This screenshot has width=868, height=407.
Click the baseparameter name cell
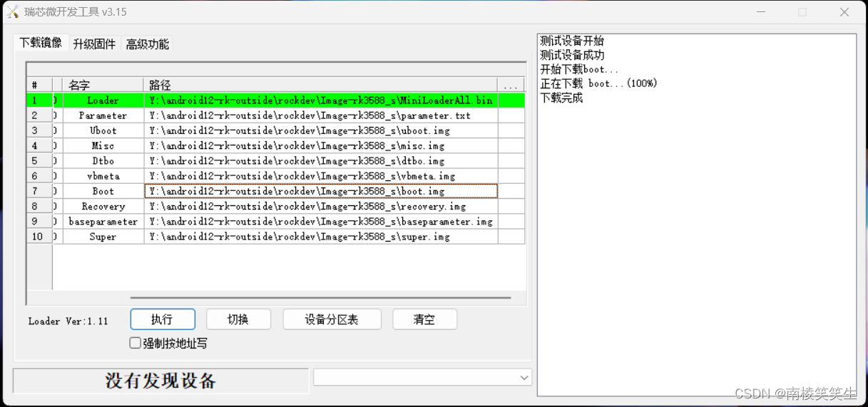103,221
